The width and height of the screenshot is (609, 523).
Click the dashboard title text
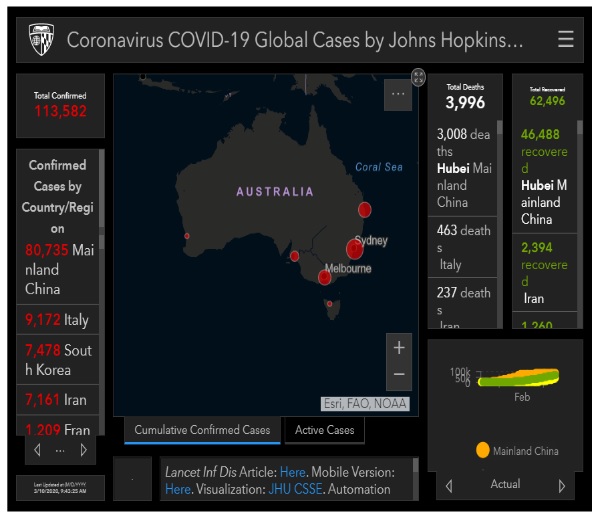click(x=295, y=40)
